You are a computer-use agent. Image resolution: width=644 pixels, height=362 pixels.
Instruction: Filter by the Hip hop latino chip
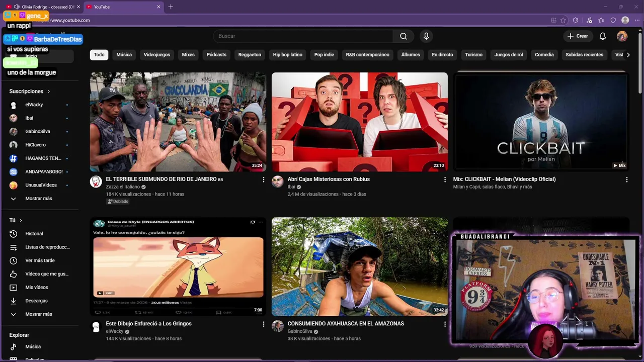tap(288, 55)
